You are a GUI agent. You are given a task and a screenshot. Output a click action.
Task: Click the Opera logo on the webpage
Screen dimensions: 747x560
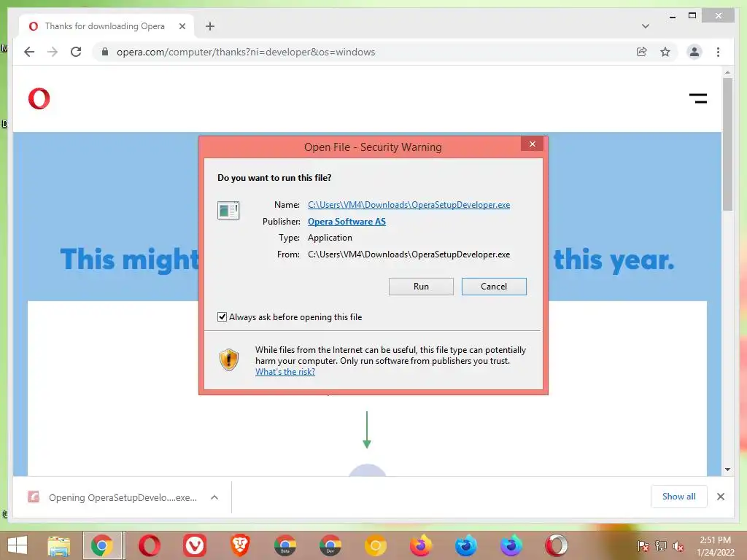point(39,98)
